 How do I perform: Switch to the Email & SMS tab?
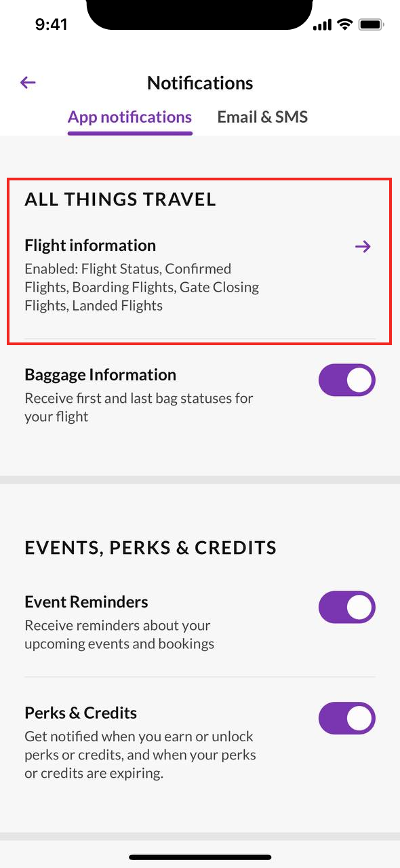pos(262,117)
